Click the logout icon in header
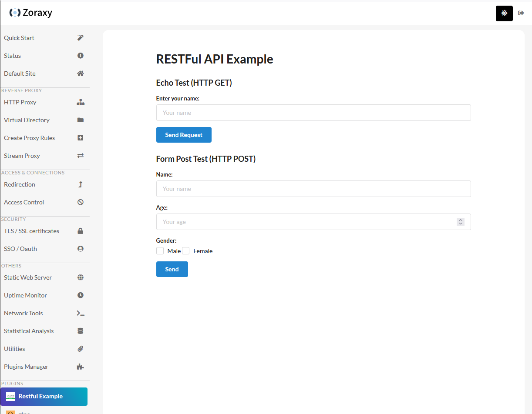The height and width of the screenshot is (414, 532). tap(521, 13)
